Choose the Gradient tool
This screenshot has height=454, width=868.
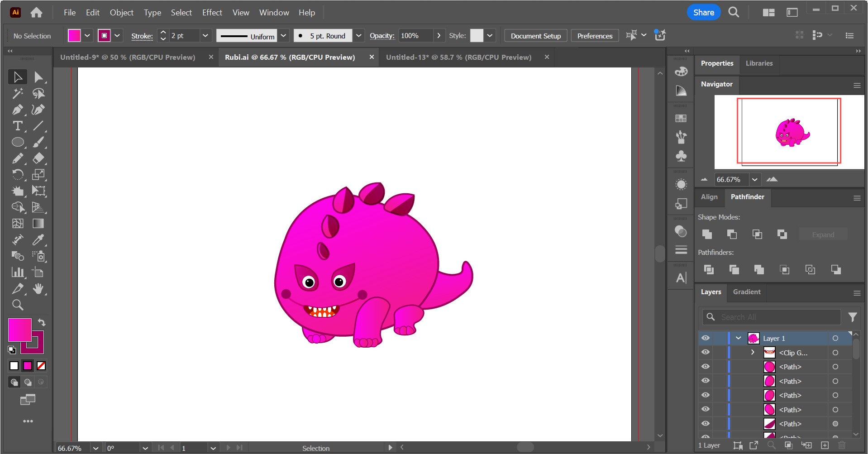[38, 224]
